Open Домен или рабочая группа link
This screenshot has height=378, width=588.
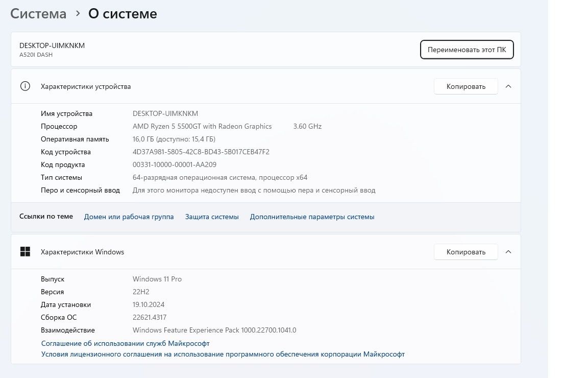coord(129,217)
